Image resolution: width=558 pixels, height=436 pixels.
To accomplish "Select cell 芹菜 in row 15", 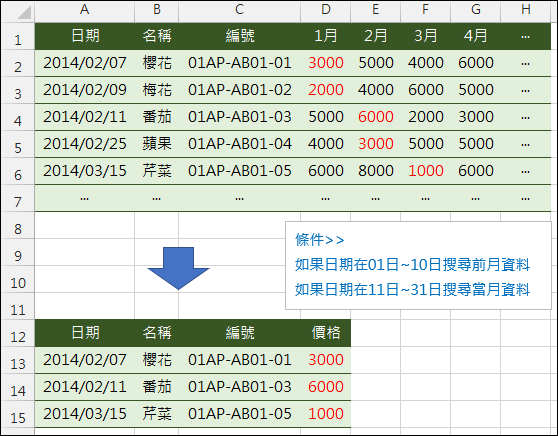I will tap(157, 414).
